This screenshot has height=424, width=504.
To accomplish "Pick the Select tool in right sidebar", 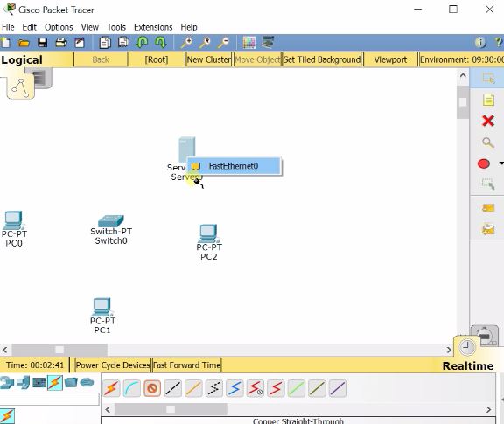I will (x=488, y=78).
